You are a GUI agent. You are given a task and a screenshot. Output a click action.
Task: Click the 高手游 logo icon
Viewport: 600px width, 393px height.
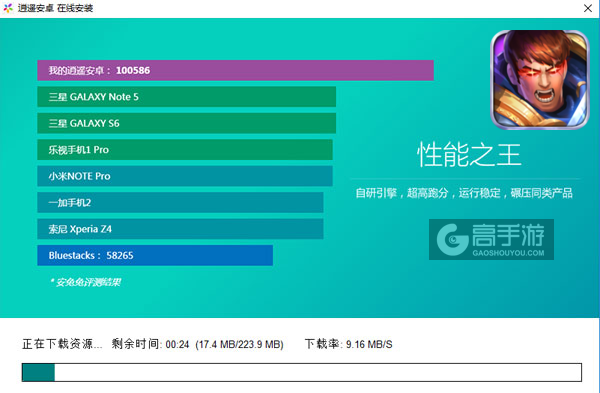pyautogui.click(x=491, y=240)
